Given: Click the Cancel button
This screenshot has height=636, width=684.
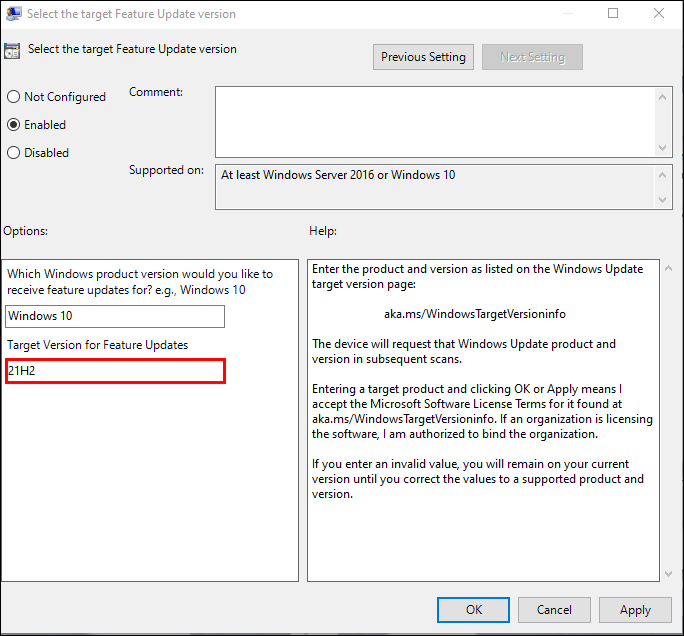Looking at the screenshot, I should click(x=554, y=610).
